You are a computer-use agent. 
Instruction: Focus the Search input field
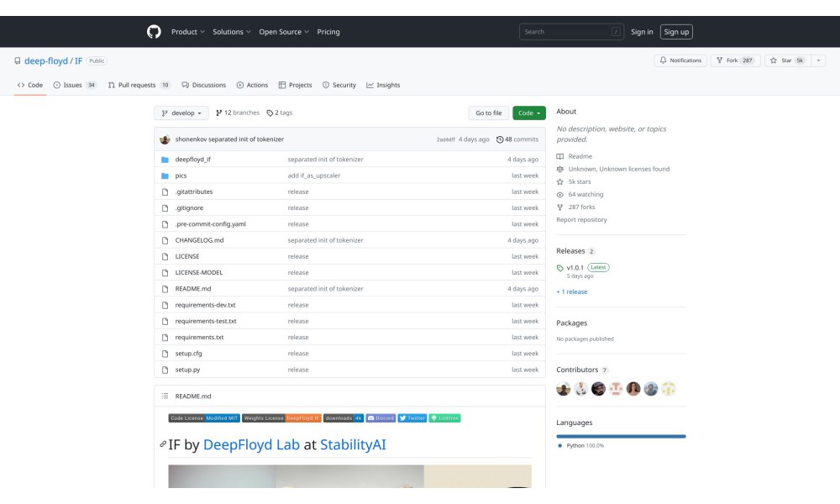(x=571, y=32)
